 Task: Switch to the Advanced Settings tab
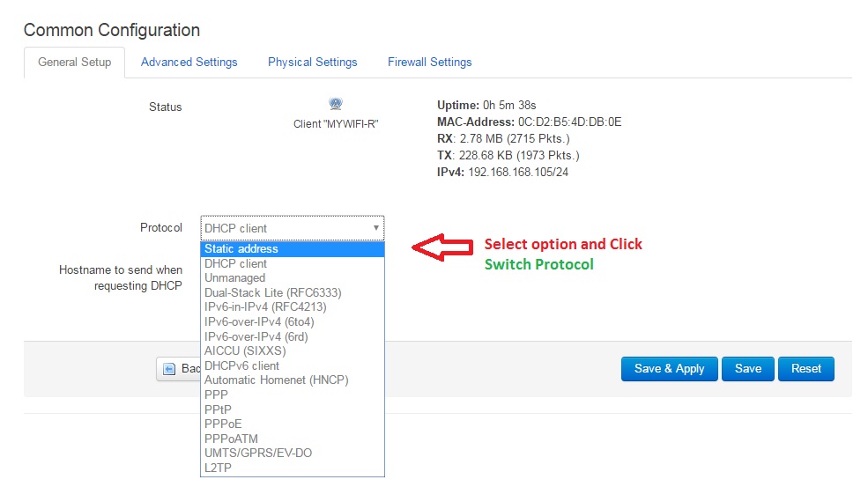tap(189, 62)
